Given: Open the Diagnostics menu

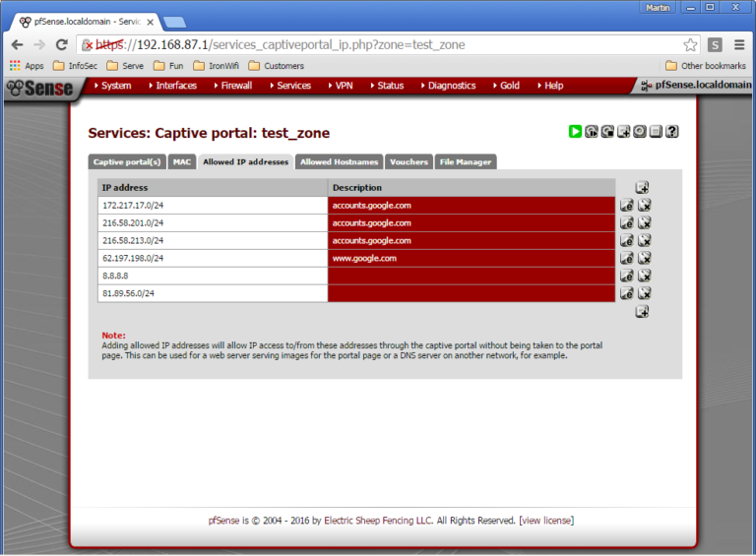Looking at the screenshot, I should click(451, 86).
